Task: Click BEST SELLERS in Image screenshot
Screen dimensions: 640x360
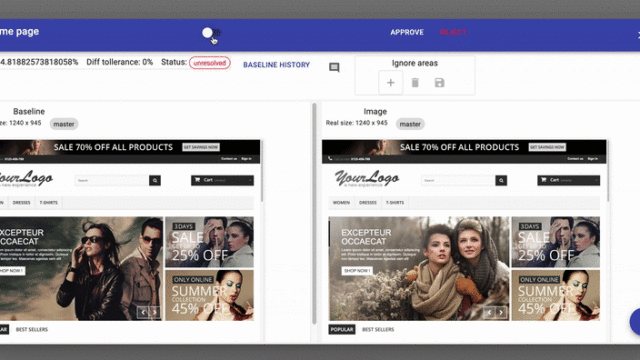Action: [378, 329]
